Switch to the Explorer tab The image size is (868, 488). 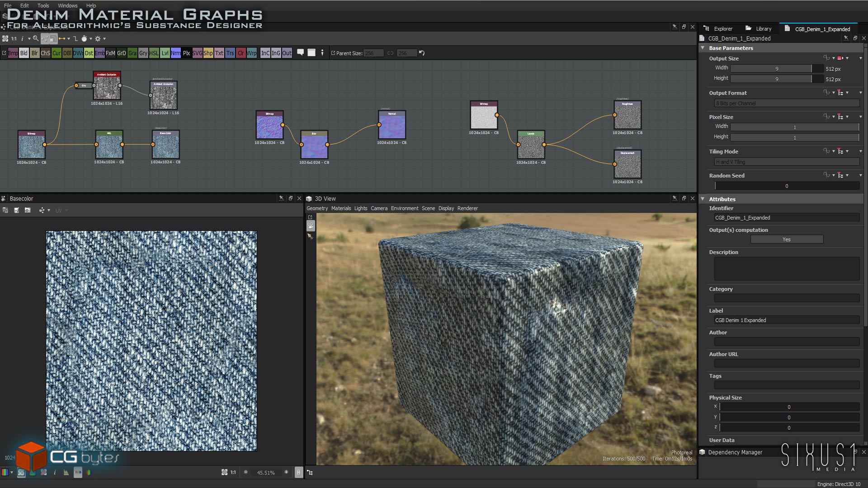point(718,29)
